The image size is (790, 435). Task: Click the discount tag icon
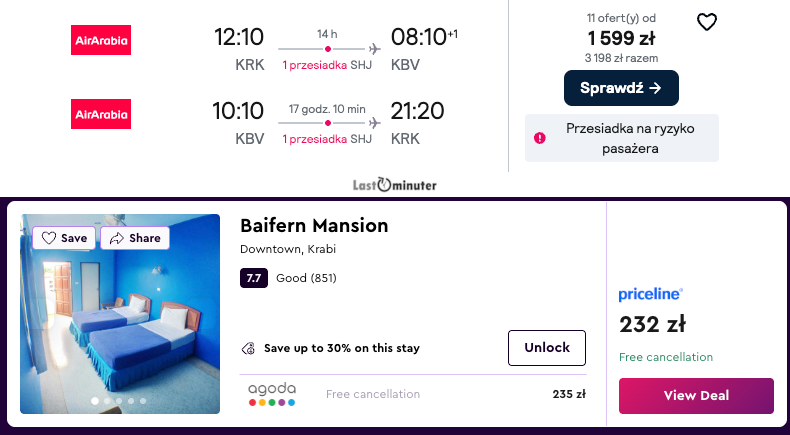pyautogui.click(x=249, y=349)
